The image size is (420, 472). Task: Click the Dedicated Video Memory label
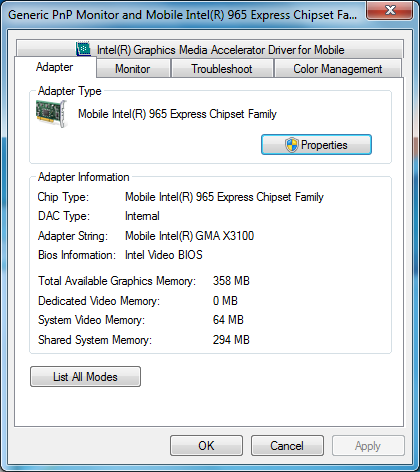pyautogui.click(x=99, y=301)
